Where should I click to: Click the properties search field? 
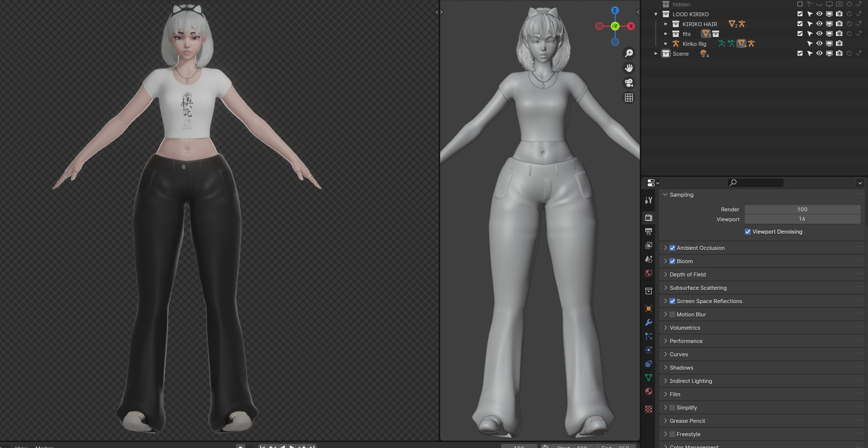pos(756,183)
